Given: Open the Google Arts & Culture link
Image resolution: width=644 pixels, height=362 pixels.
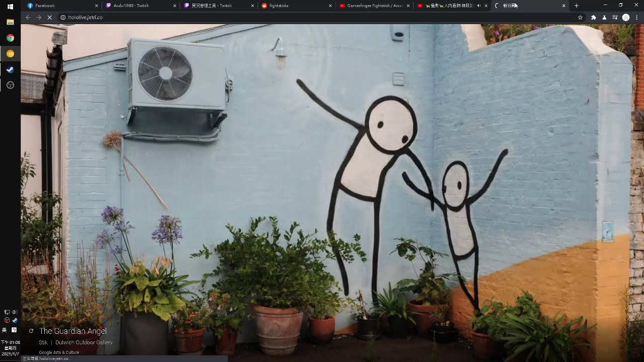Looking at the screenshot, I should click(59, 352).
